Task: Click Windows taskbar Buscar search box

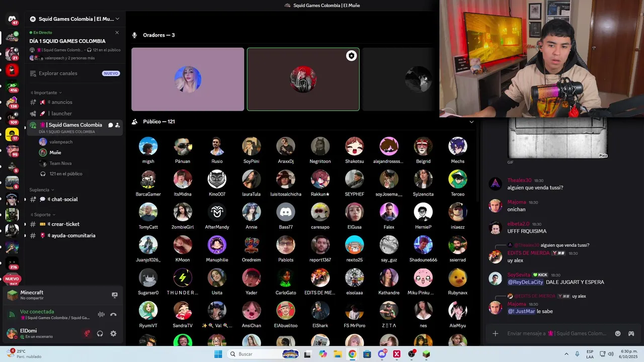Action: pos(264,354)
